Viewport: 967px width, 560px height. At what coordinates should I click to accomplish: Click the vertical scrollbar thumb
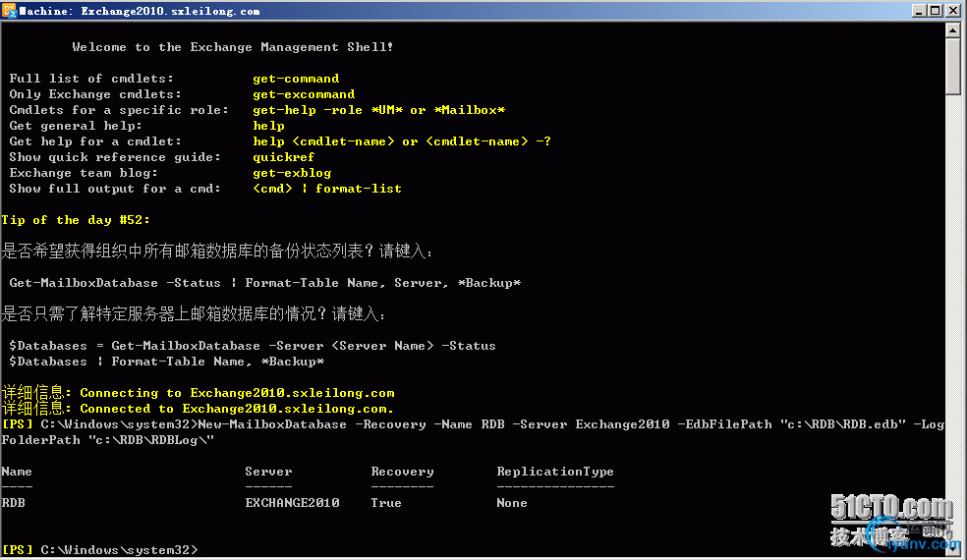(953, 66)
